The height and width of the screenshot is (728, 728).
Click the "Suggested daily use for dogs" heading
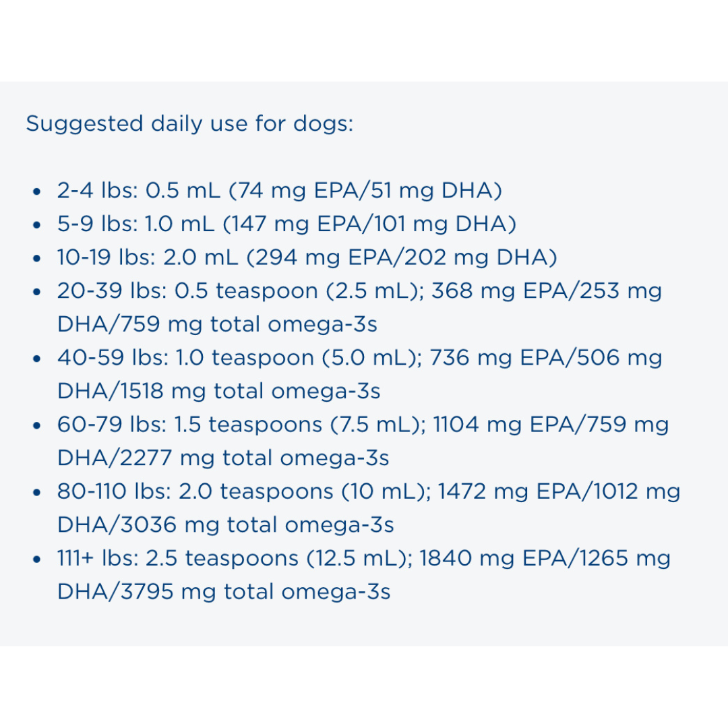click(x=189, y=124)
